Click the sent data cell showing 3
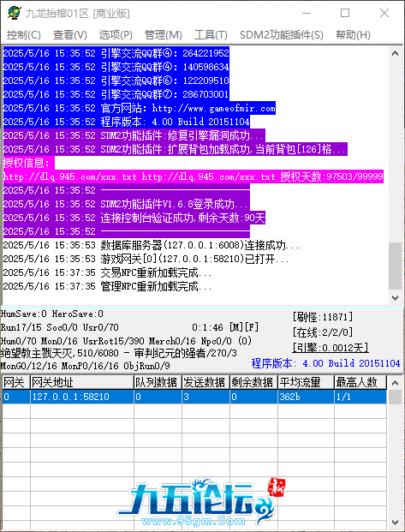This screenshot has height=532, width=405. [x=205, y=397]
